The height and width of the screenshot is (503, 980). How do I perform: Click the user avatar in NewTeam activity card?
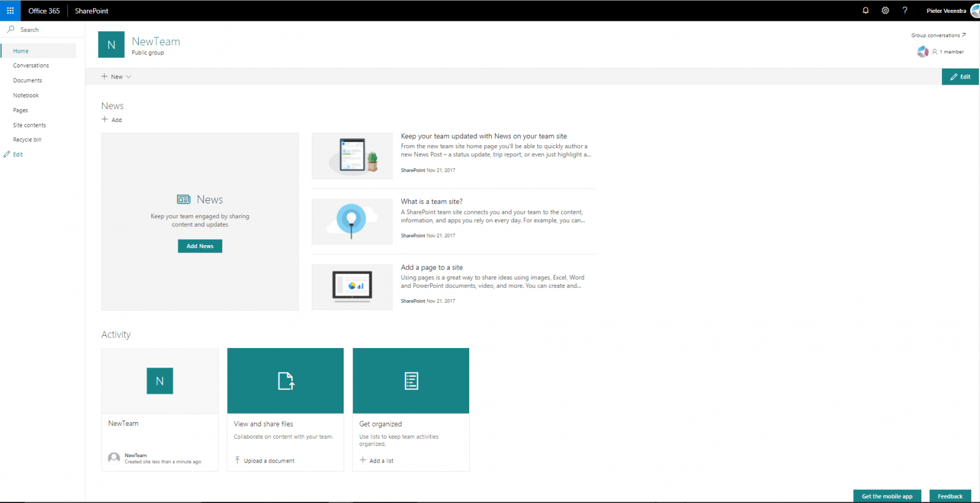coord(114,458)
